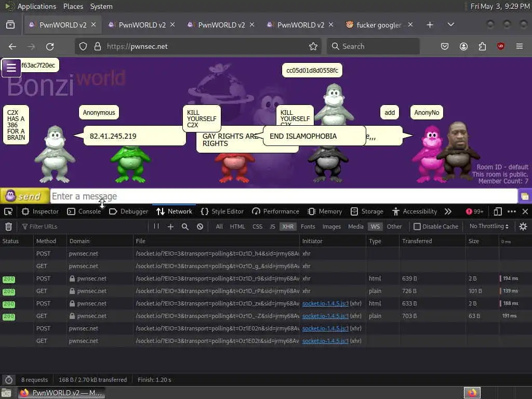Start performance analysis stopwatch icon

click(x=9, y=380)
